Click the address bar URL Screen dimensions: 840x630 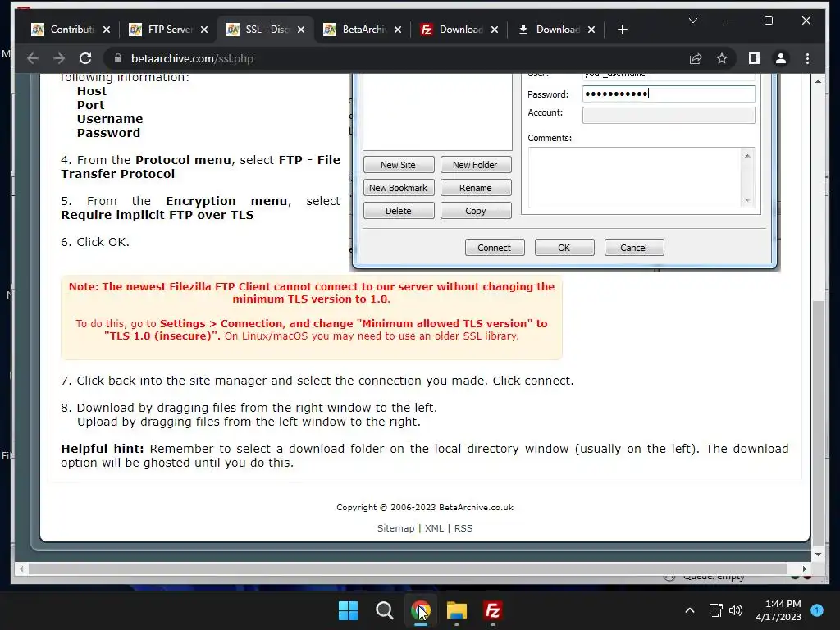(192, 58)
